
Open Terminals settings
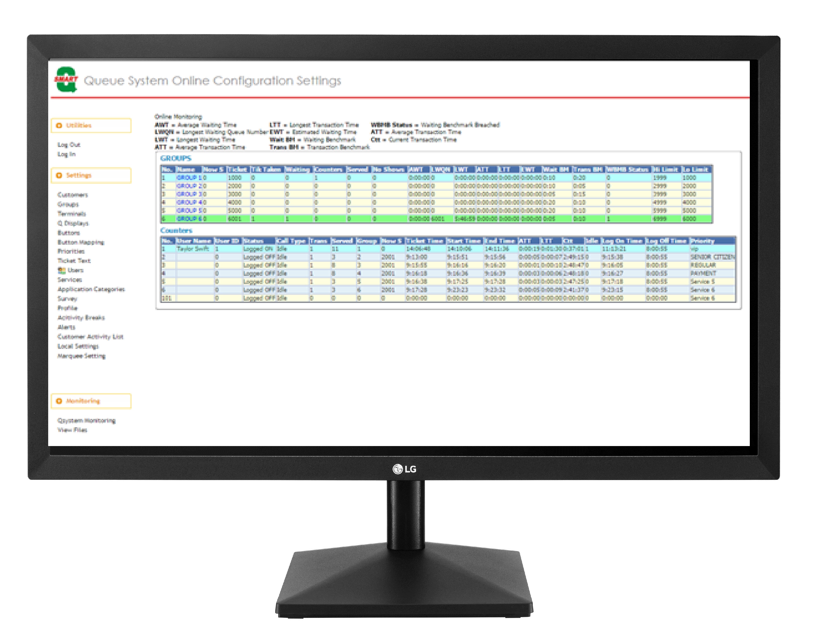point(72,214)
